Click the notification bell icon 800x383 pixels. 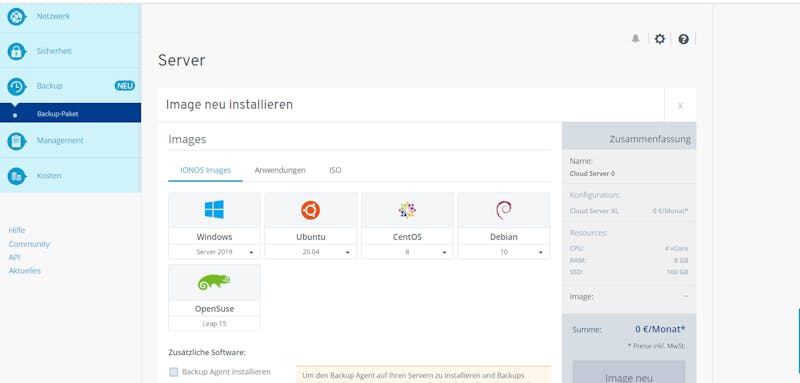click(x=636, y=39)
